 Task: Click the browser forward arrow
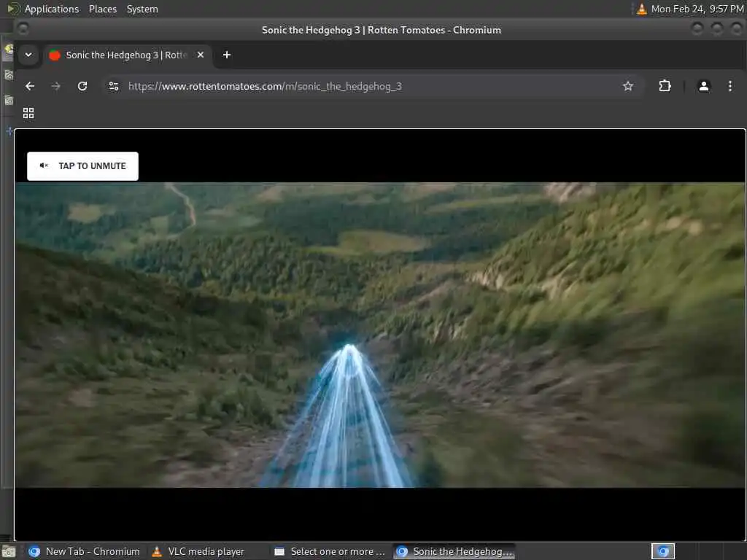(55, 86)
